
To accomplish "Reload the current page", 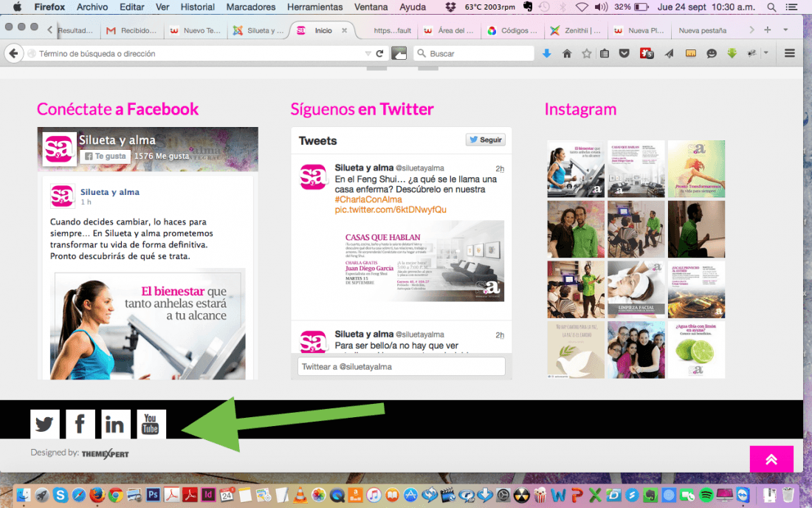I will click(x=379, y=53).
